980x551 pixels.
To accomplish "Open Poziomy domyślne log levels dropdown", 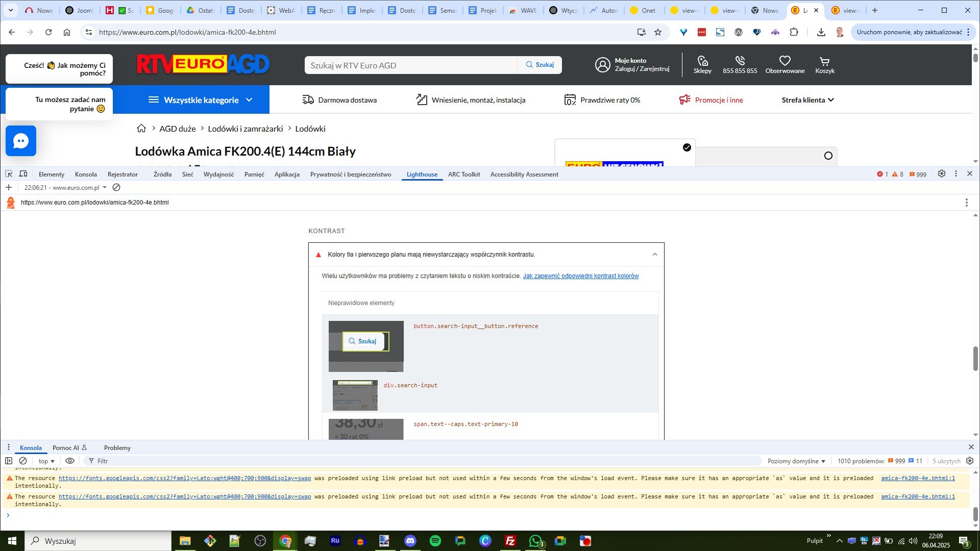I will point(796,461).
